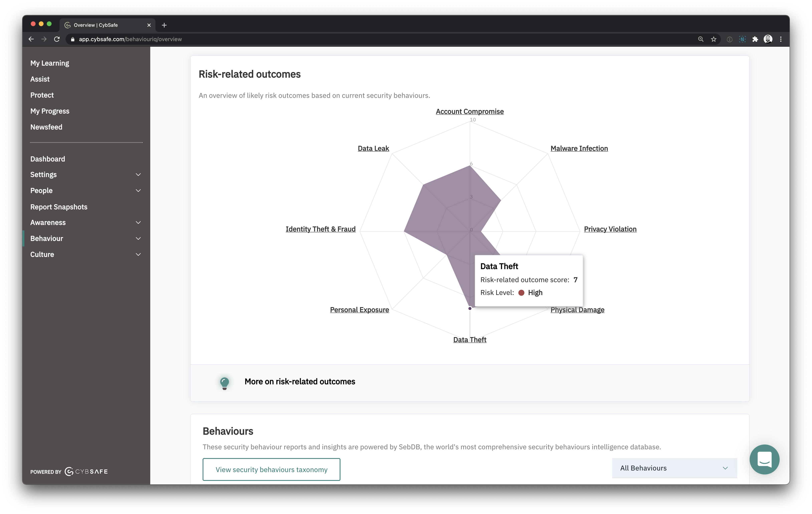Open Report Snapshots menu item
The height and width of the screenshot is (514, 812).
tap(59, 207)
